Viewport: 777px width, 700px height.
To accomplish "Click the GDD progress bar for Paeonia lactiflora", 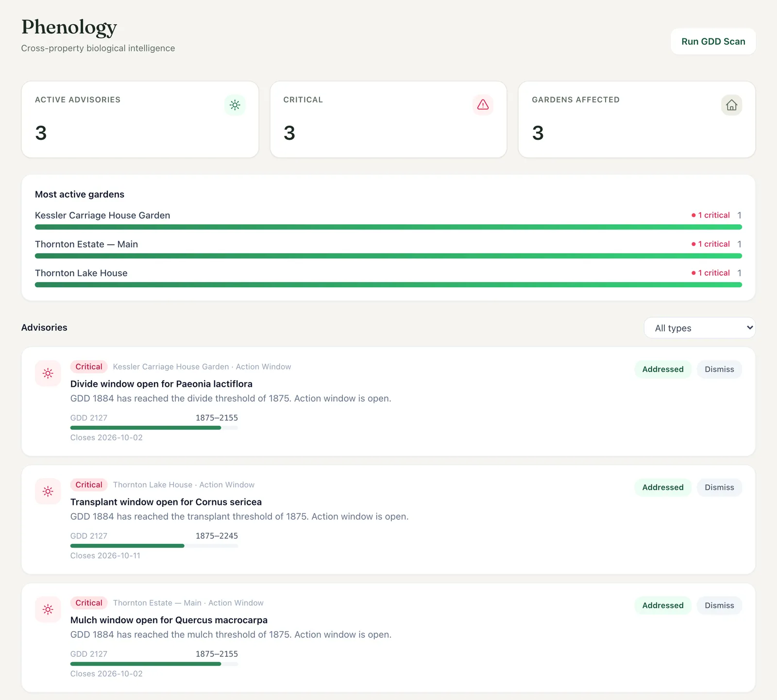I will pyautogui.click(x=154, y=428).
